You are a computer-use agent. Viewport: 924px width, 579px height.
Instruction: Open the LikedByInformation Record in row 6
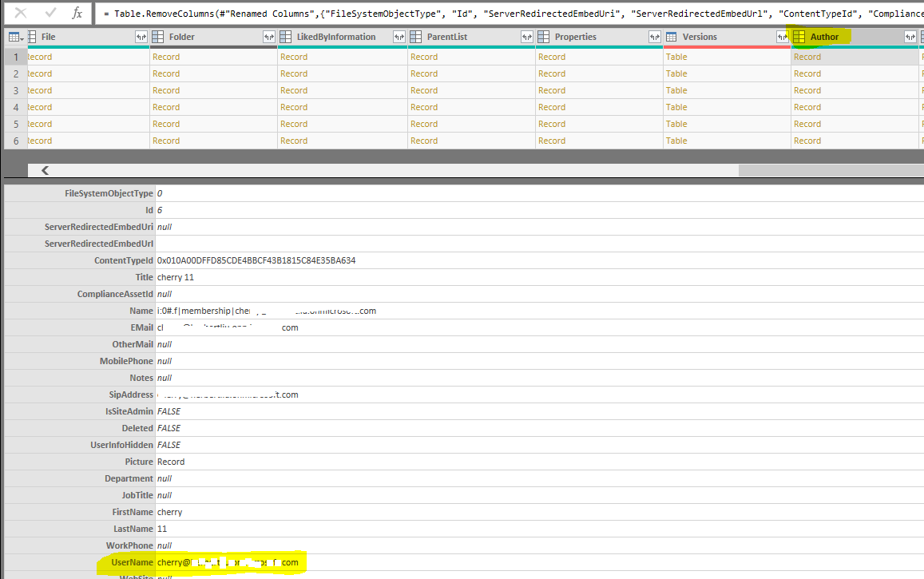coord(293,141)
